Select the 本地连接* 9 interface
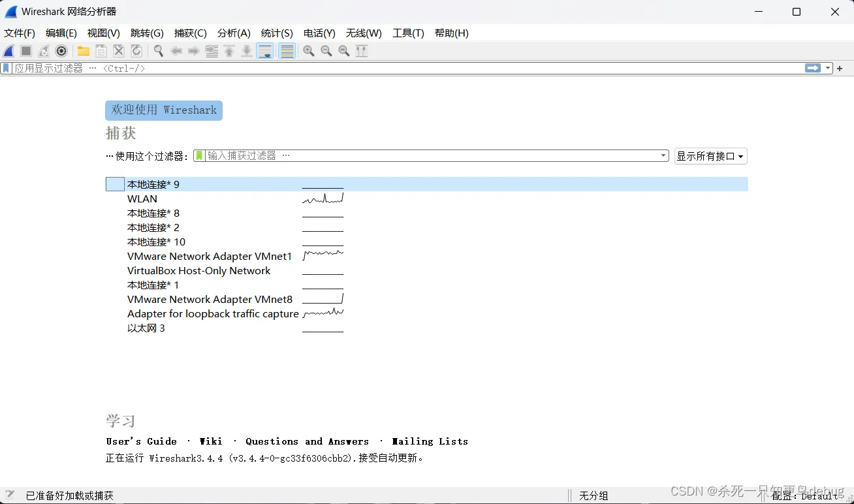854x504 pixels. coord(427,184)
